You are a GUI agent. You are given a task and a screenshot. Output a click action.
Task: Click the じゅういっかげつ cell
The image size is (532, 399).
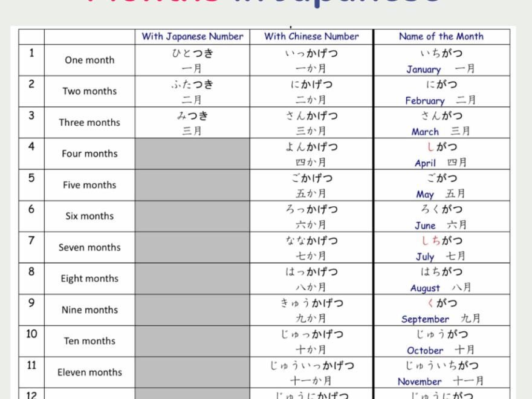(312, 365)
